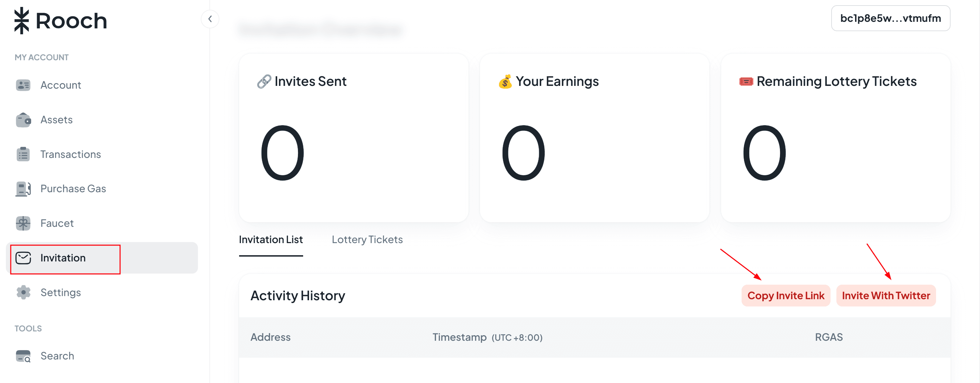The width and height of the screenshot is (980, 383).
Task: Click the Copy Invite Link button
Action: (786, 295)
